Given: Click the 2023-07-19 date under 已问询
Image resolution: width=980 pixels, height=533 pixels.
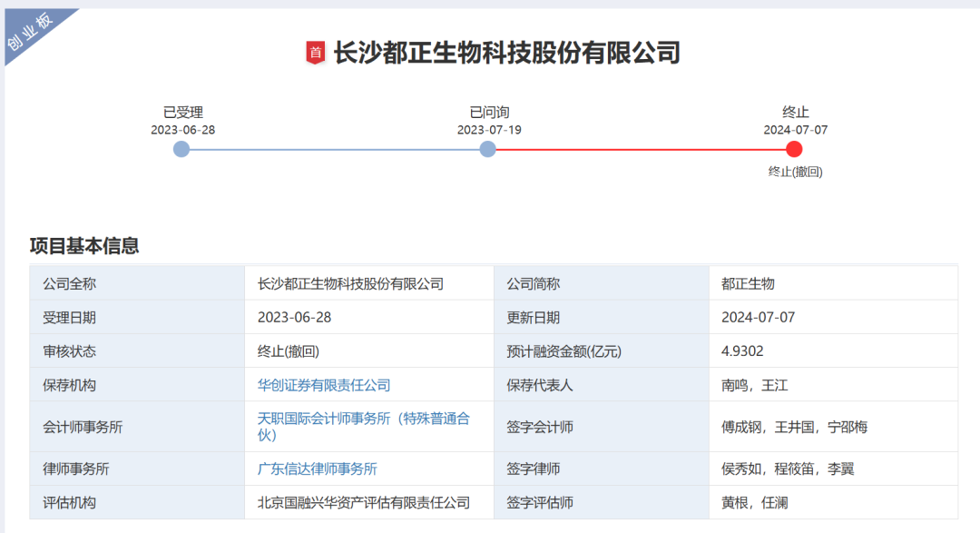Looking at the screenshot, I should tap(489, 130).
